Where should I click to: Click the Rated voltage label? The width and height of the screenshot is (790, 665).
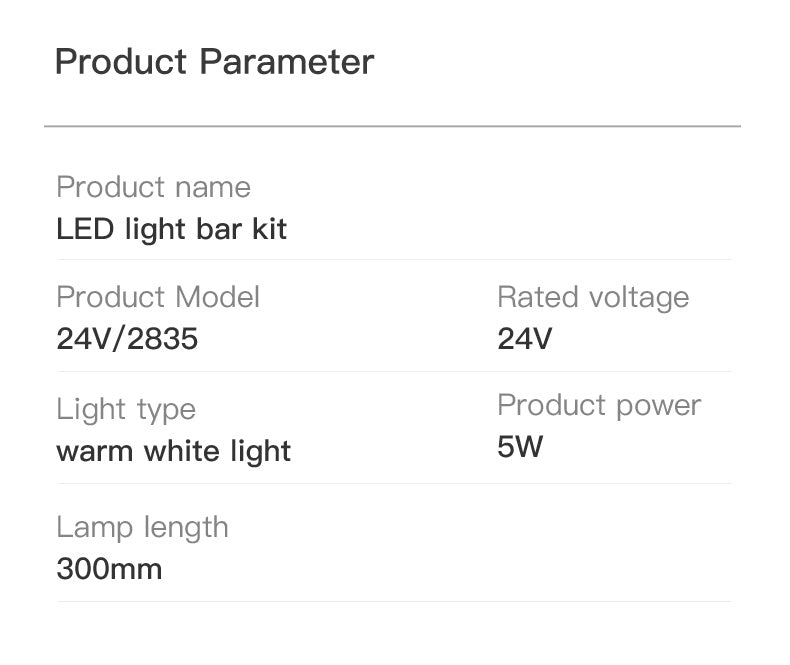tap(593, 297)
